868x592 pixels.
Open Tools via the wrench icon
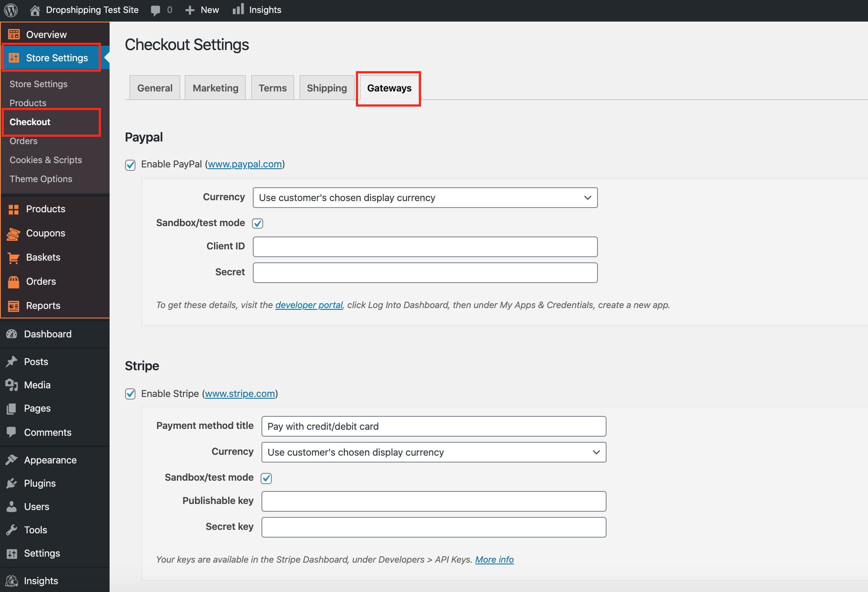coord(12,530)
